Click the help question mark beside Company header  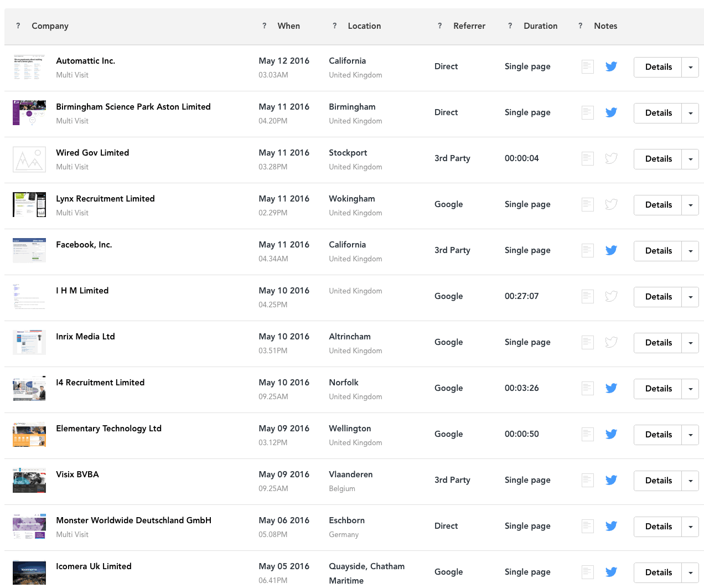(x=18, y=26)
